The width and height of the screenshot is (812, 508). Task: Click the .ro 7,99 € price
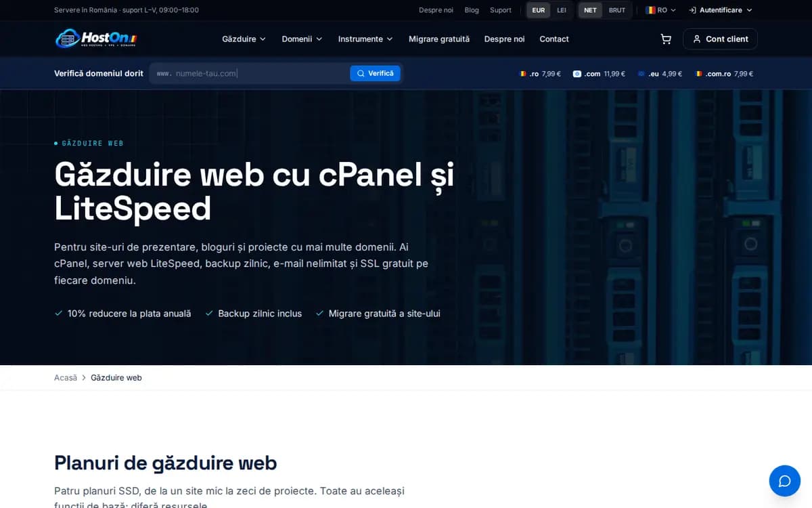(540, 74)
